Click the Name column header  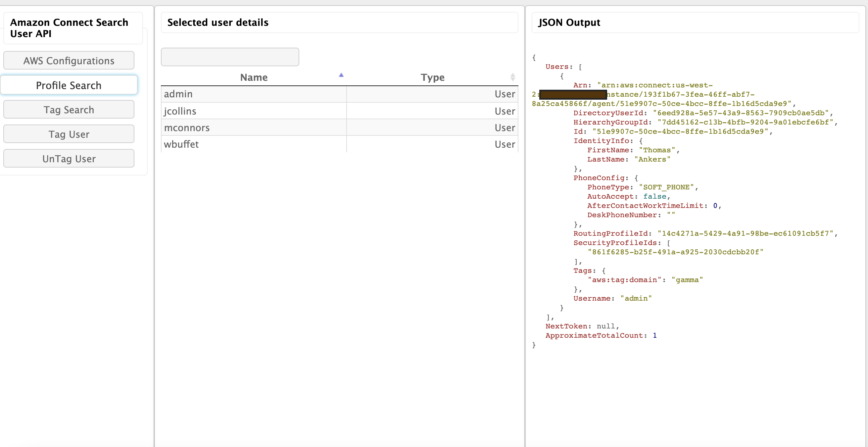(254, 77)
